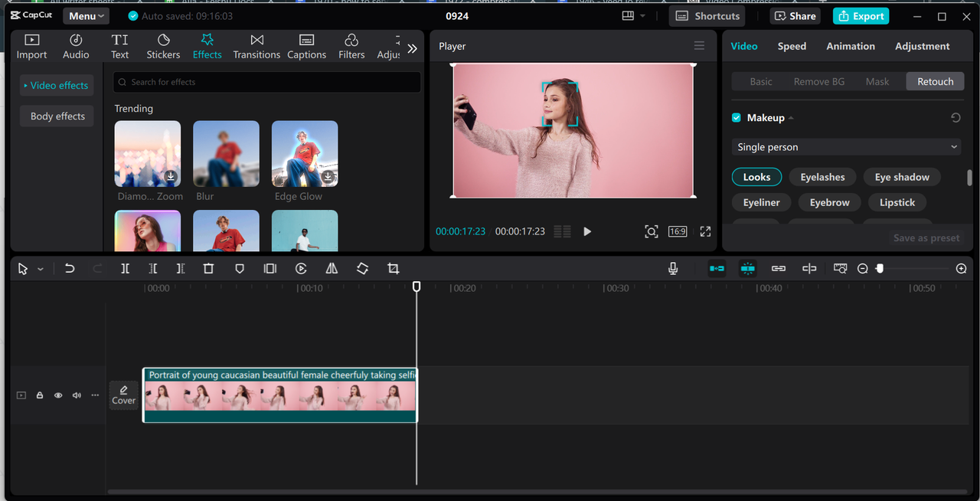Click the right panel vertical scrollbar
This screenshot has width=980, height=501.
pos(969,178)
